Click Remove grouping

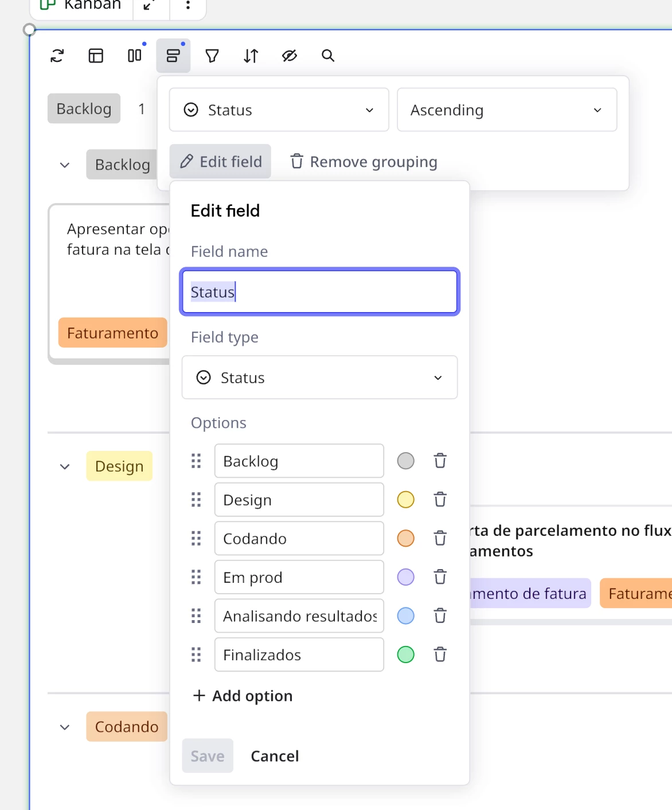point(364,162)
